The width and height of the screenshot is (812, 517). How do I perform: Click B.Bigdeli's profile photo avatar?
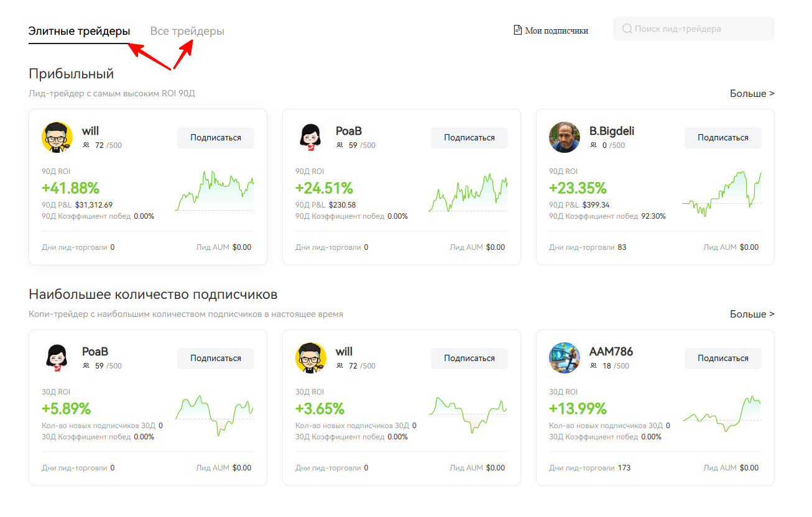pos(564,137)
